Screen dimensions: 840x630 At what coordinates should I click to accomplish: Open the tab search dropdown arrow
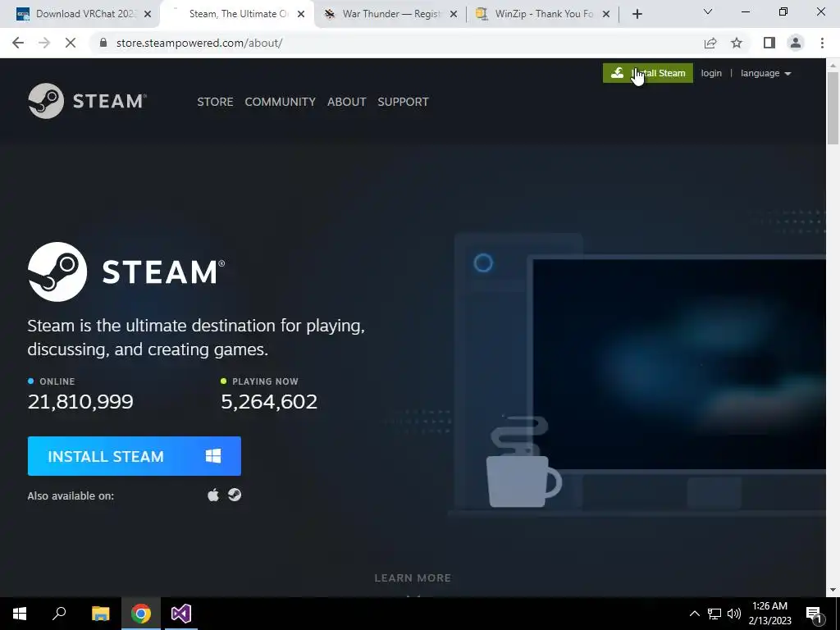[x=708, y=11]
